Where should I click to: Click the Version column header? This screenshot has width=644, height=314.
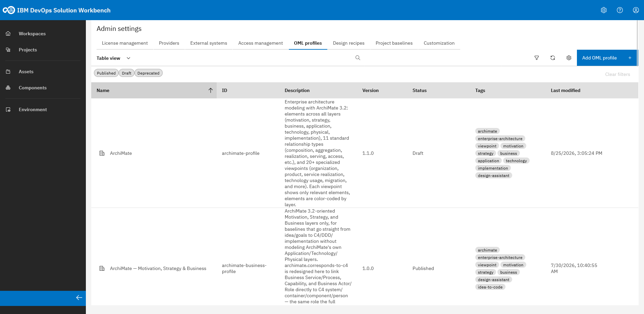[370, 90]
